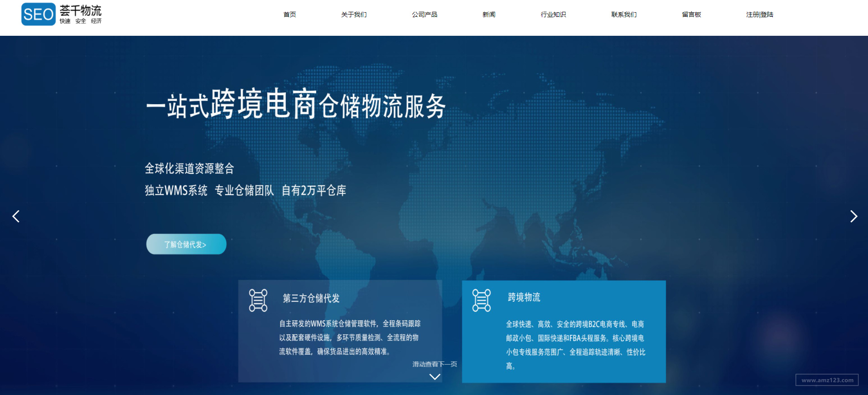Click the description starting 自主研发的WMS系统
This screenshot has width=868, height=395.
point(350,337)
